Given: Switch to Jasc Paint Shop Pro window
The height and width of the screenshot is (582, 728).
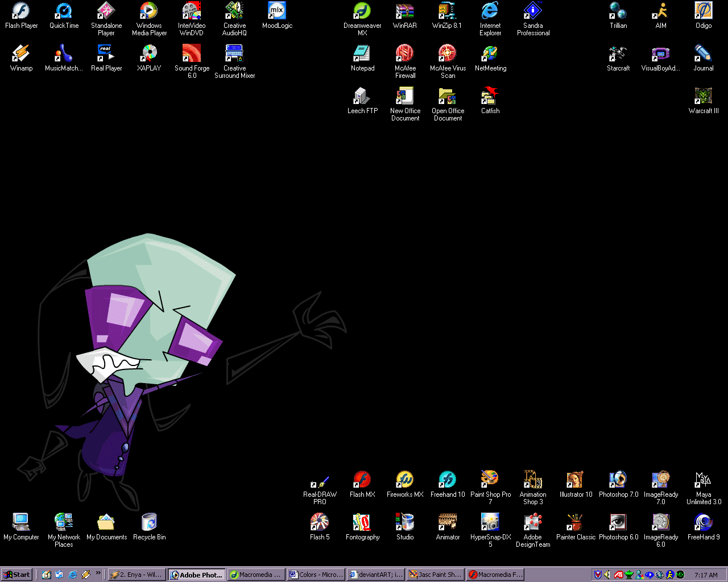Looking at the screenshot, I should (435, 575).
